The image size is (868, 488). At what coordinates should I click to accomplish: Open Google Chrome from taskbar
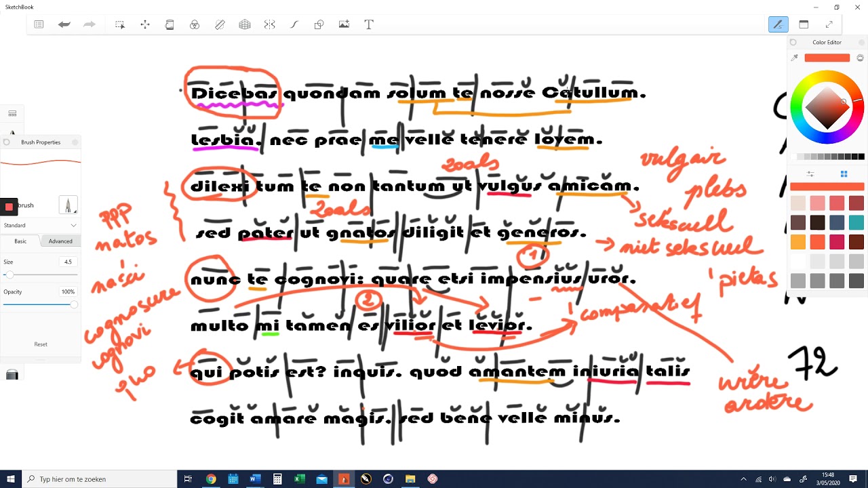pyautogui.click(x=211, y=479)
